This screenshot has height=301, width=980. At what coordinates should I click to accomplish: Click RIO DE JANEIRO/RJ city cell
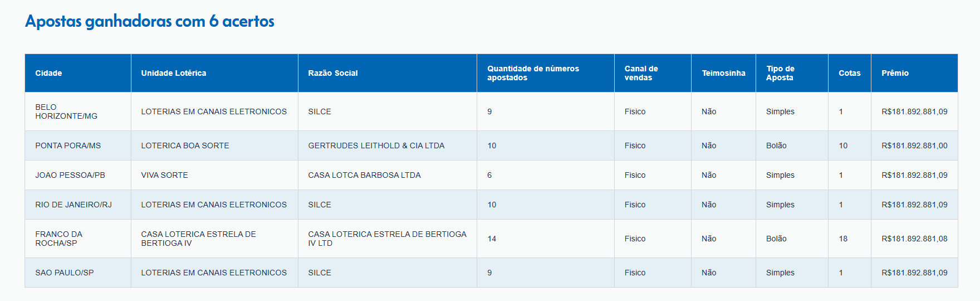73,205
